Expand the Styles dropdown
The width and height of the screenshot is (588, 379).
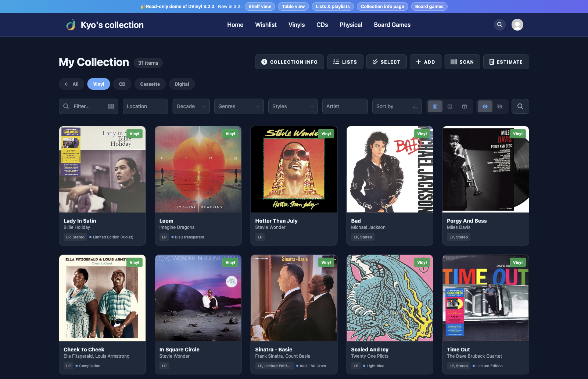pos(293,106)
